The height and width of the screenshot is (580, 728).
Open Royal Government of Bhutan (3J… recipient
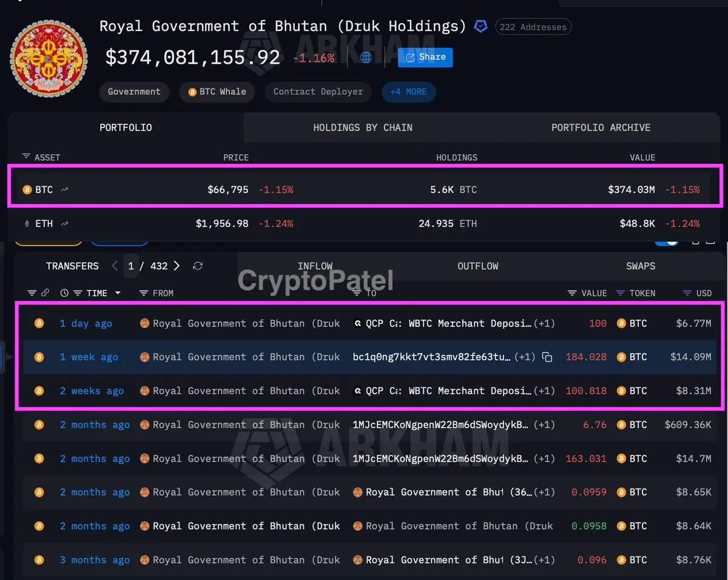coord(450,560)
